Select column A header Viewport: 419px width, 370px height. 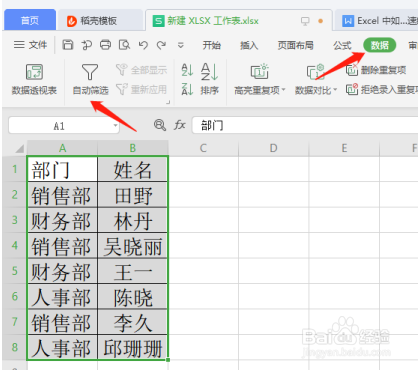click(x=62, y=148)
